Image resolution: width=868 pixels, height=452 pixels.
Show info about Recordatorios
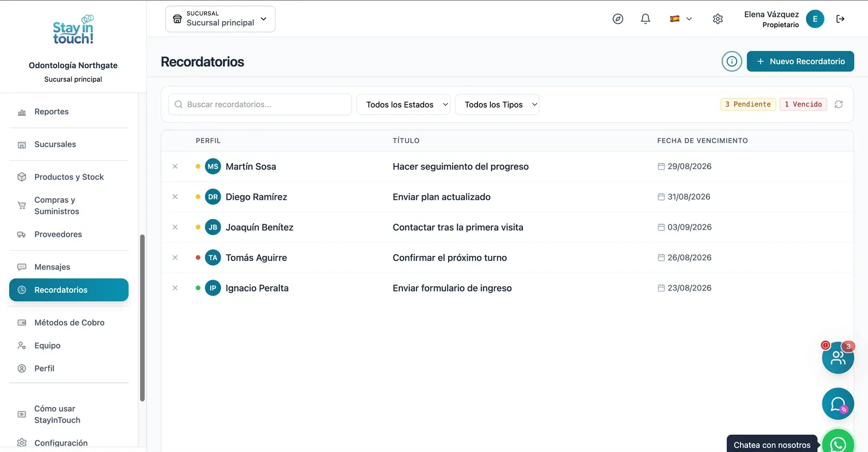[732, 61]
